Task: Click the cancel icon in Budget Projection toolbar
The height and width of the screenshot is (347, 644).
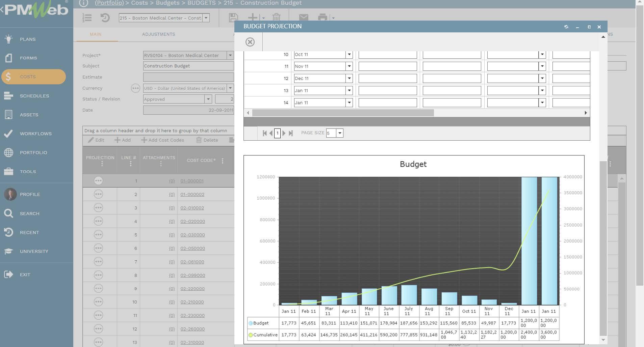Action: pyautogui.click(x=250, y=42)
